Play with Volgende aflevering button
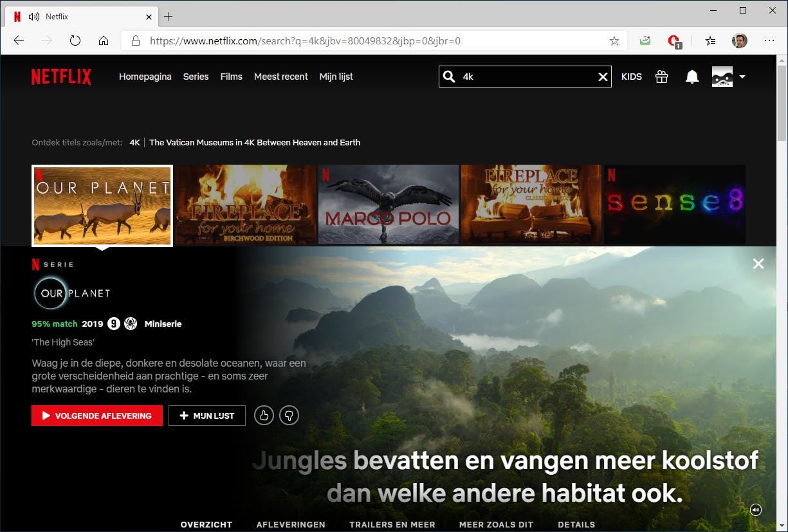 click(x=97, y=416)
